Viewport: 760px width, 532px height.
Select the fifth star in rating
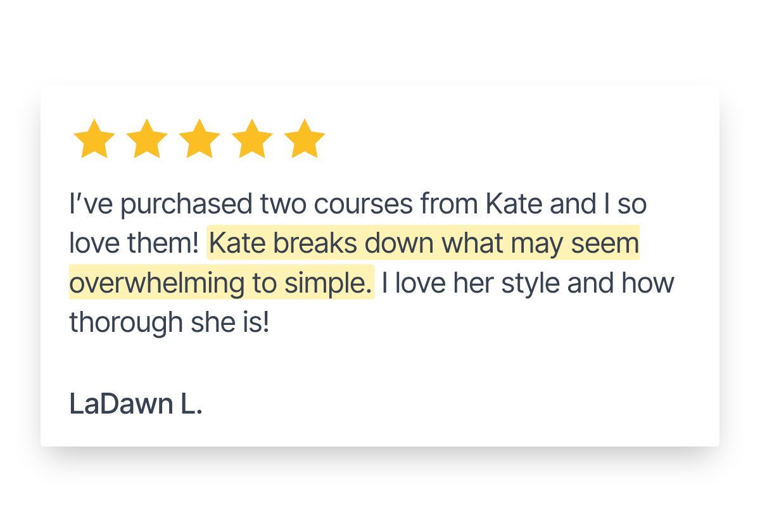pos(305,138)
